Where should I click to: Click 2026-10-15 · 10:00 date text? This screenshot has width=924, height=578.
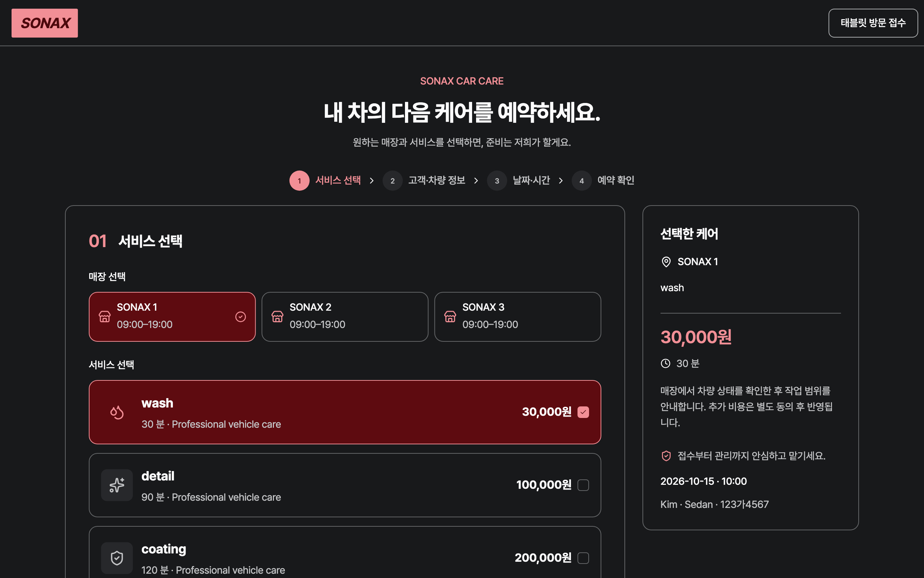pyautogui.click(x=704, y=481)
